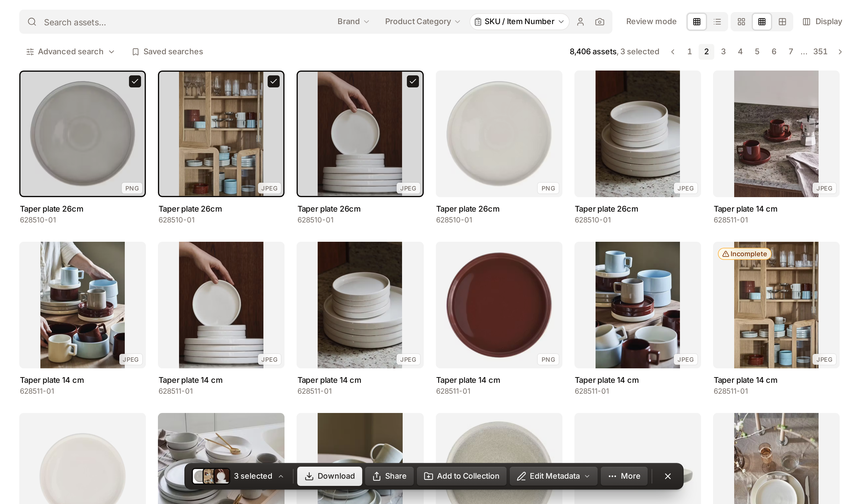The image size is (868, 504).
Task: Open the More actions menu
Action: point(624,476)
